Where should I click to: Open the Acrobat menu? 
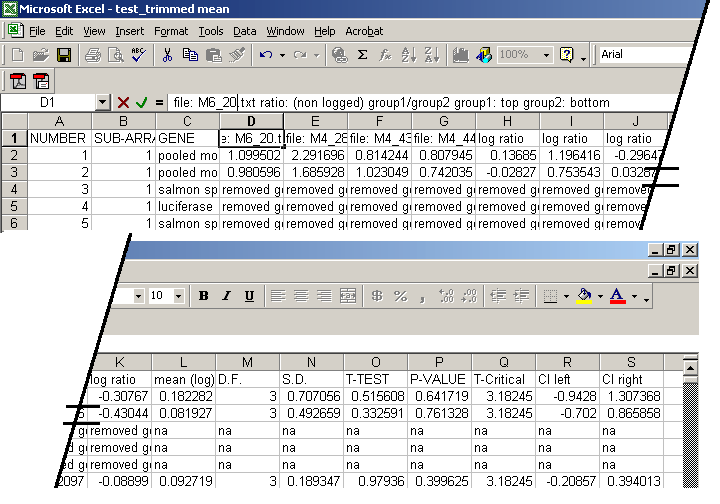click(x=364, y=31)
